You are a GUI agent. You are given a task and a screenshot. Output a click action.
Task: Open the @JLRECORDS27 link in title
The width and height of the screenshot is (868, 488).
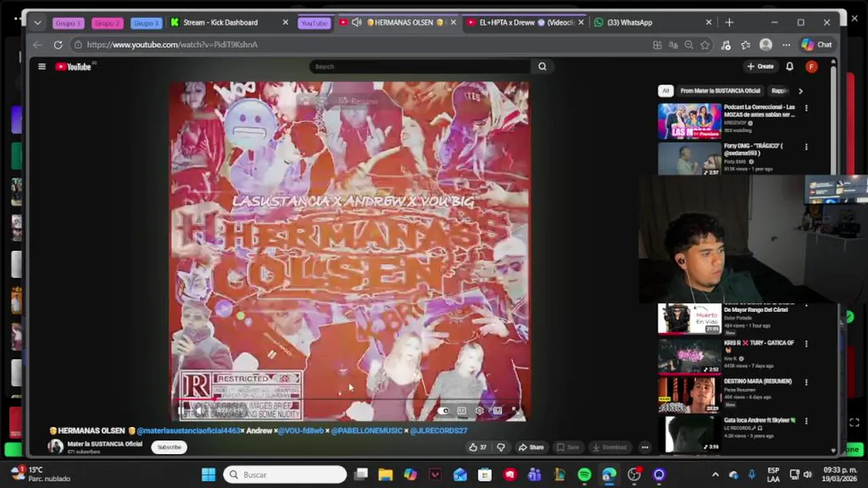[439, 430]
